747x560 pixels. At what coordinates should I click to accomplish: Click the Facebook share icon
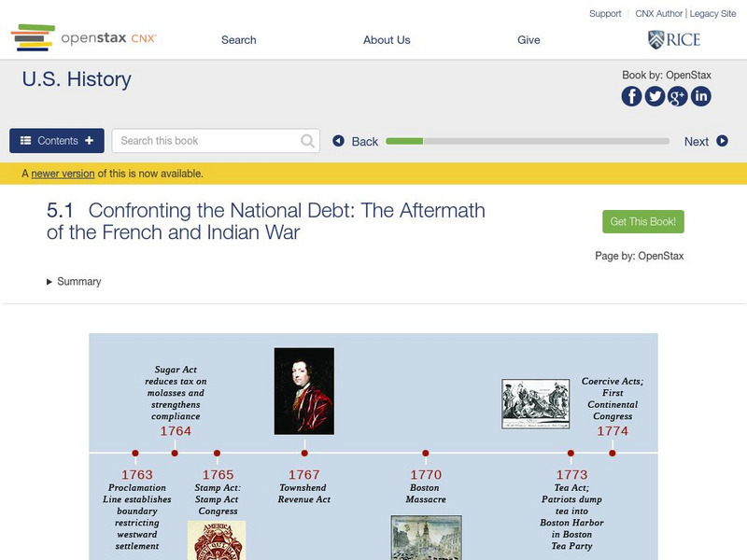(632, 96)
